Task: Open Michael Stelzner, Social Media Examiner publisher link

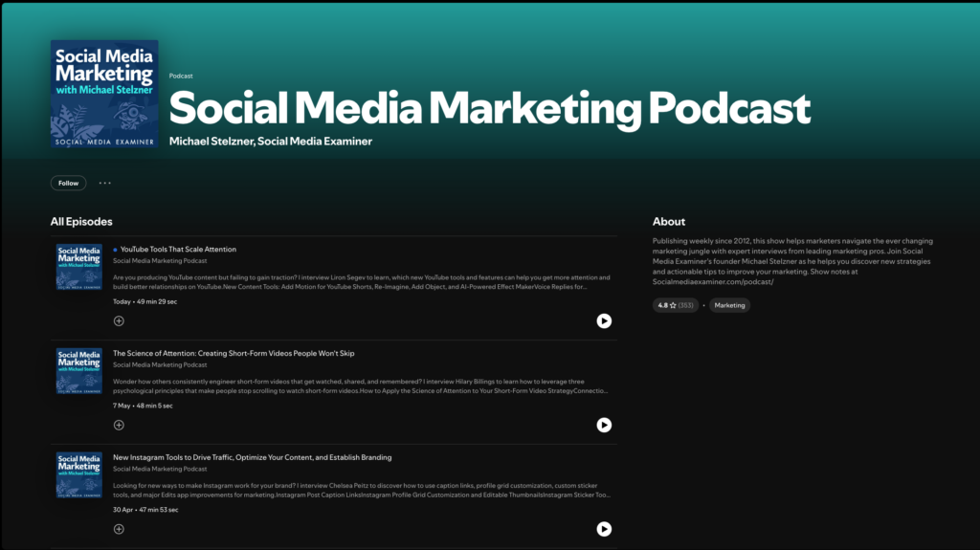Action: pos(271,142)
